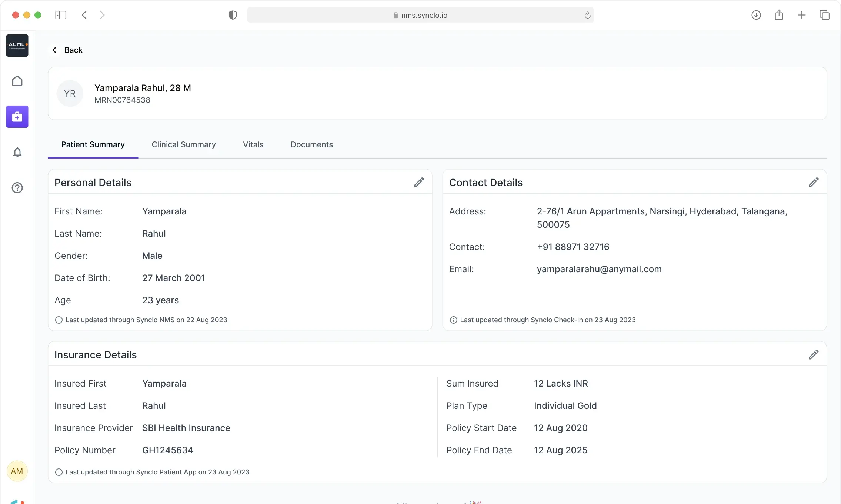Click the Safari share icon
Image resolution: width=841 pixels, height=504 pixels.
pos(779,15)
